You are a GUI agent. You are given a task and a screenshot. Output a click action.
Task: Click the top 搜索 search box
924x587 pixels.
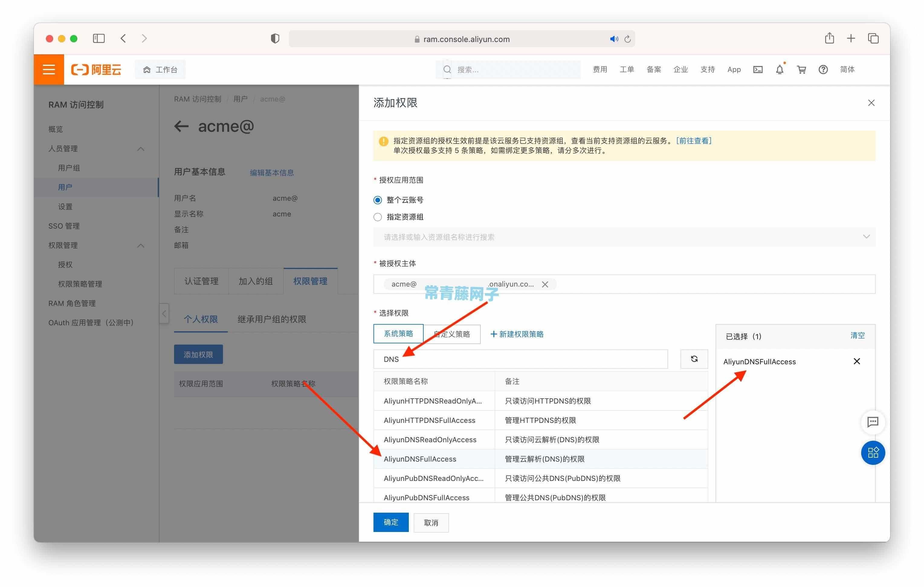[508, 70]
